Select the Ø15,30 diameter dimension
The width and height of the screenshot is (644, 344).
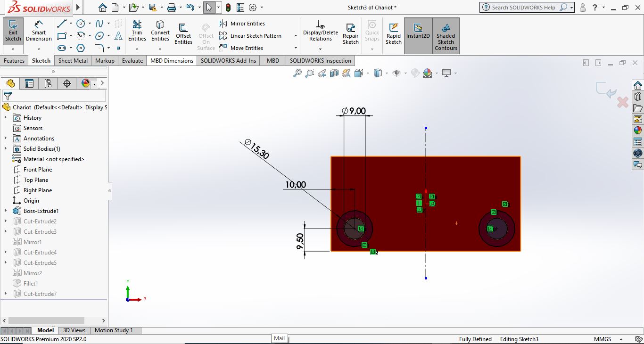[257, 149]
